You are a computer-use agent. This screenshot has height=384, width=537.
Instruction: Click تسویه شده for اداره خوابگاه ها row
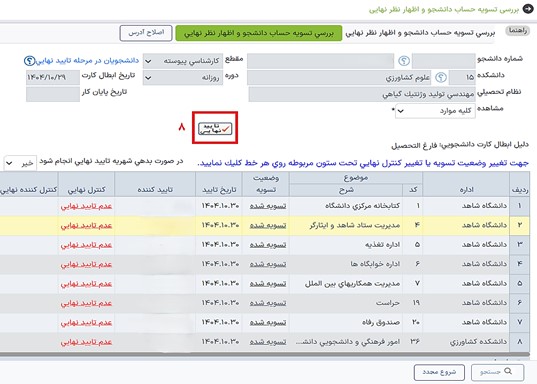coord(268,264)
